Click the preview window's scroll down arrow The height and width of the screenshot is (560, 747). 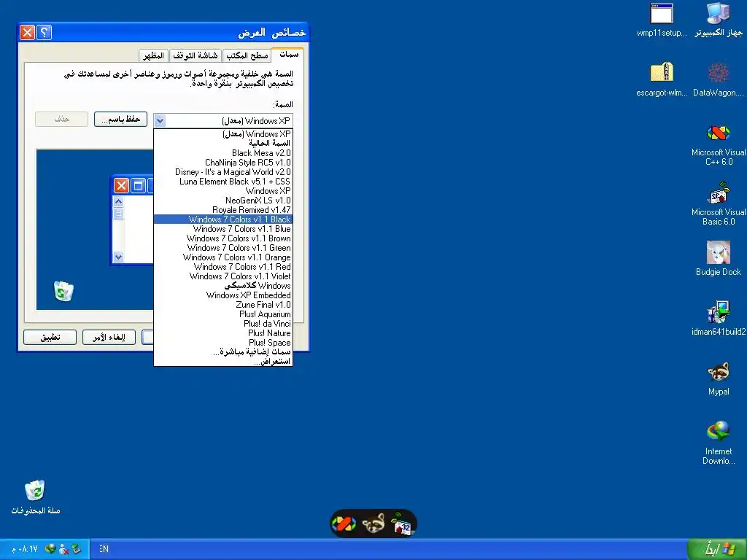coord(118,257)
